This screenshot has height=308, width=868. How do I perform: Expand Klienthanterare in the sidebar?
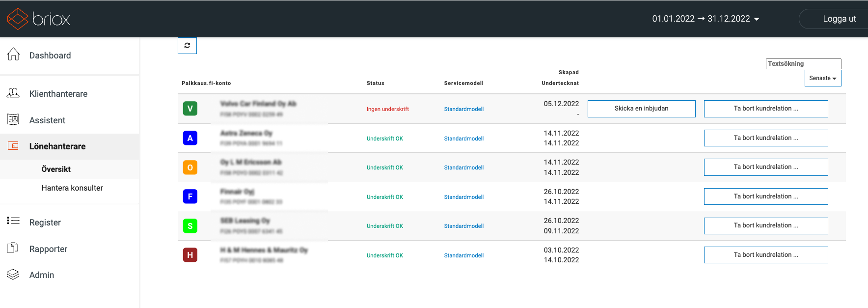[x=58, y=94]
